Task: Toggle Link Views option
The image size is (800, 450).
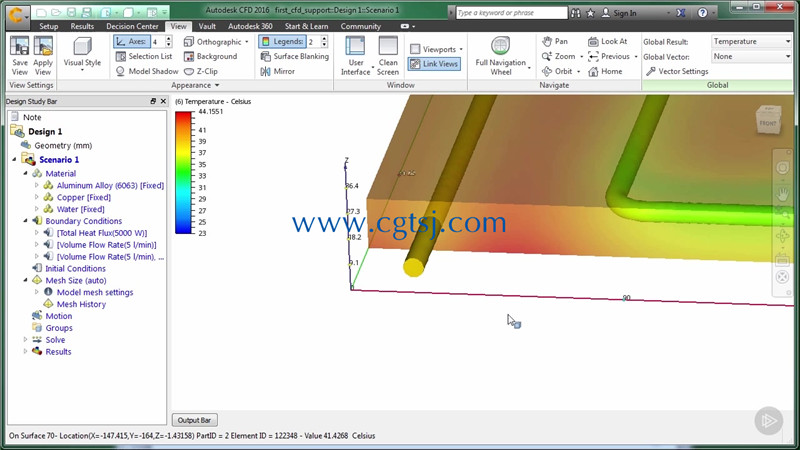Action: coord(434,64)
